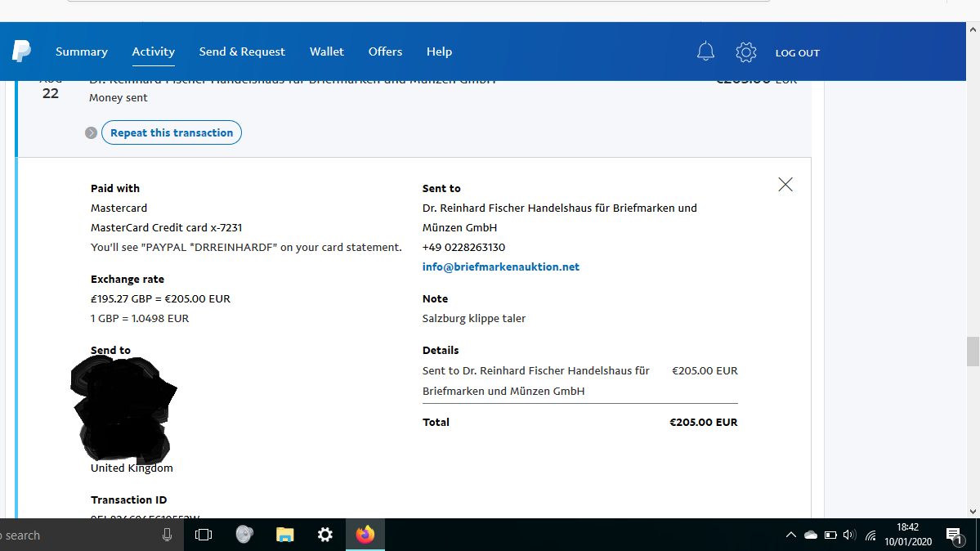Click '£195.27 GBP = €205.00 EUR' text
Image resolution: width=980 pixels, height=551 pixels.
pyautogui.click(x=161, y=299)
